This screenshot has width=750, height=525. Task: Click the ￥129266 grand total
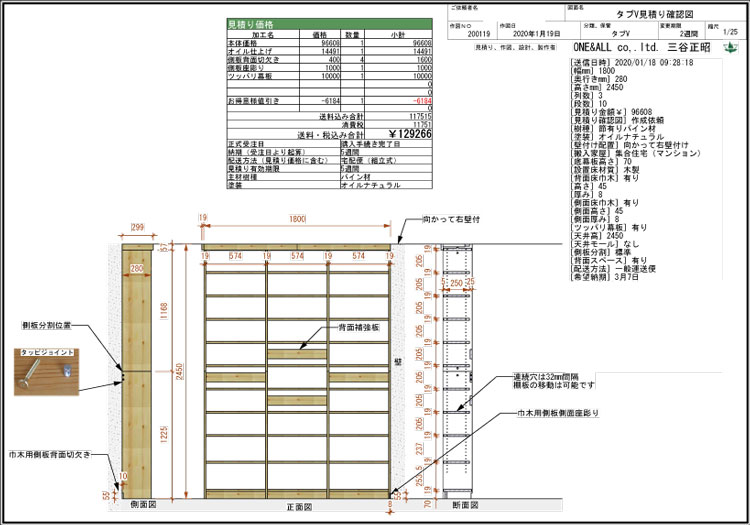[x=410, y=134]
